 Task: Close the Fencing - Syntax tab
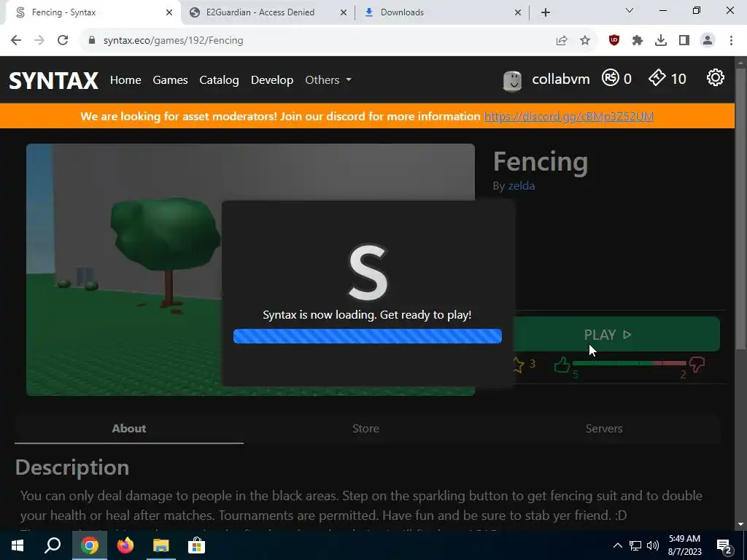[x=169, y=12]
